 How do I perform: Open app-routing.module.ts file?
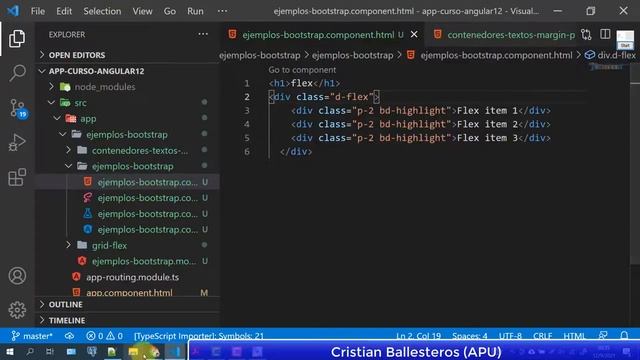(x=132, y=277)
